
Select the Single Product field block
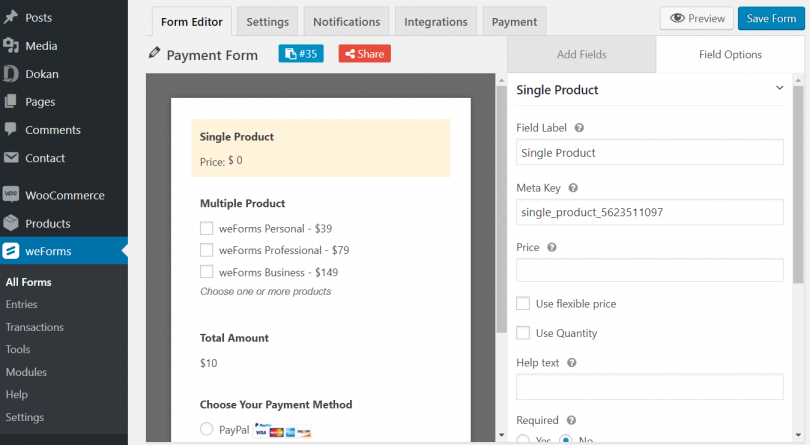click(321, 148)
